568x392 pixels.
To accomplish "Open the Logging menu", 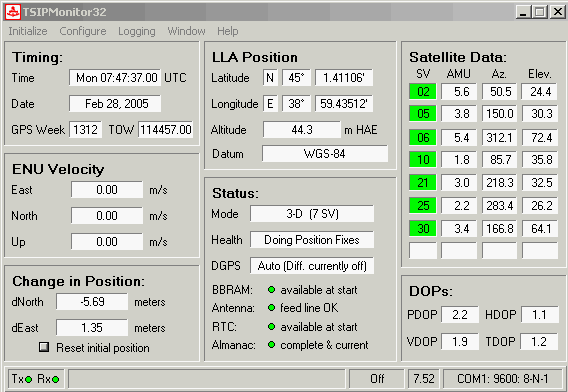I will (137, 32).
